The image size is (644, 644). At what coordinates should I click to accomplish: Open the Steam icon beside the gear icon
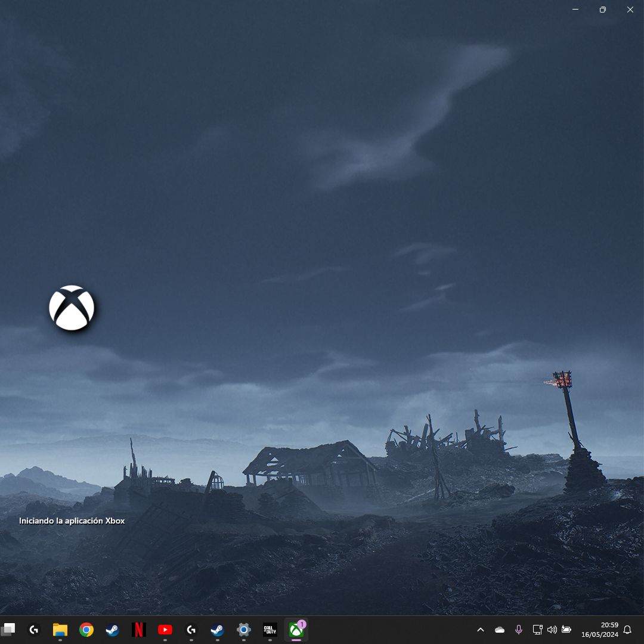217,629
